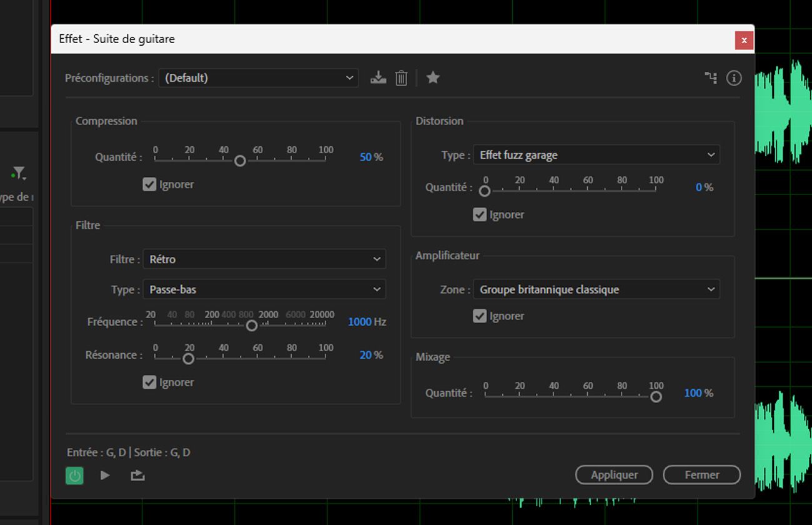812x525 pixels.
Task: Click the Fréquence value 1000 Hz
Action: (367, 322)
